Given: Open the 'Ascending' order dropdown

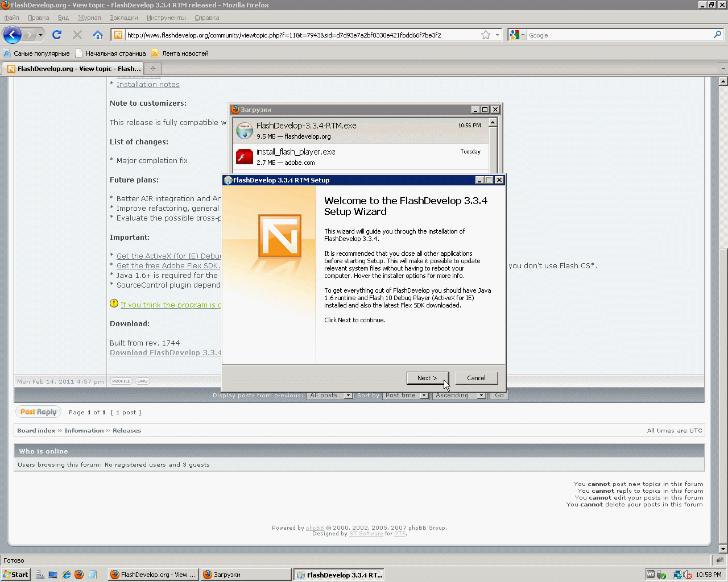Looking at the screenshot, I should pos(460,395).
